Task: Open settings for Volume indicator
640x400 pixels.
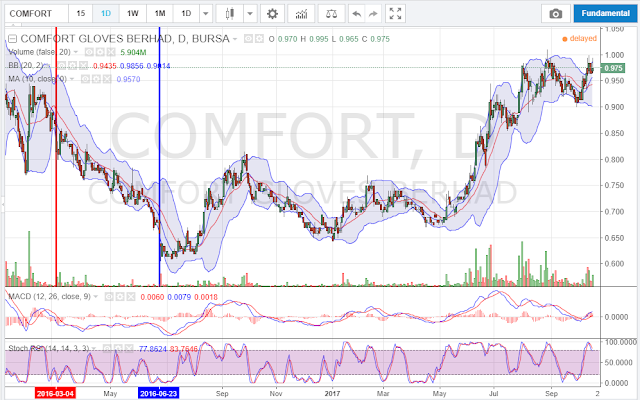Action: 100,52
